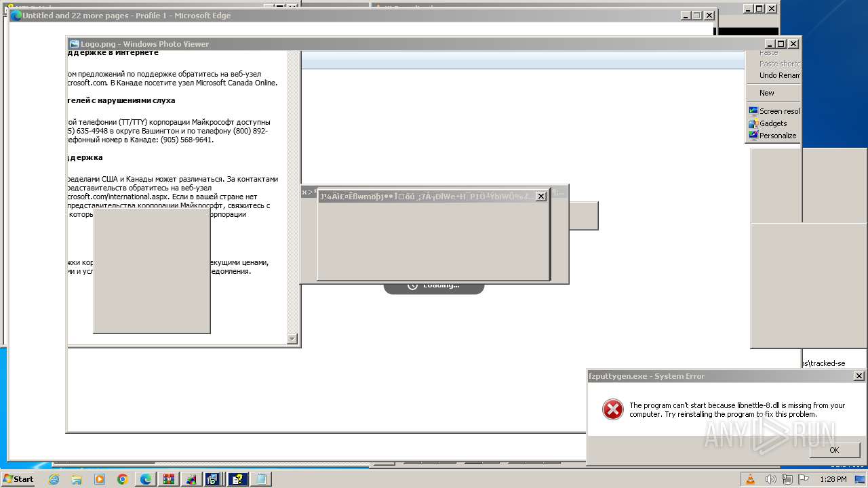This screenshot has height=488, width=868.
Task: Close the Microsoft Edge window
Action: coord(709,16)
